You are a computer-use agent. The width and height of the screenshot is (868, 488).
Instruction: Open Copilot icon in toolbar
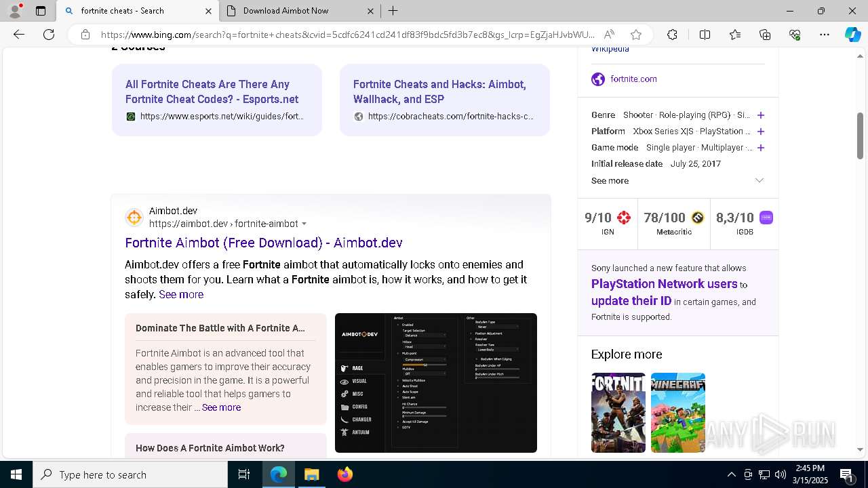852,35
